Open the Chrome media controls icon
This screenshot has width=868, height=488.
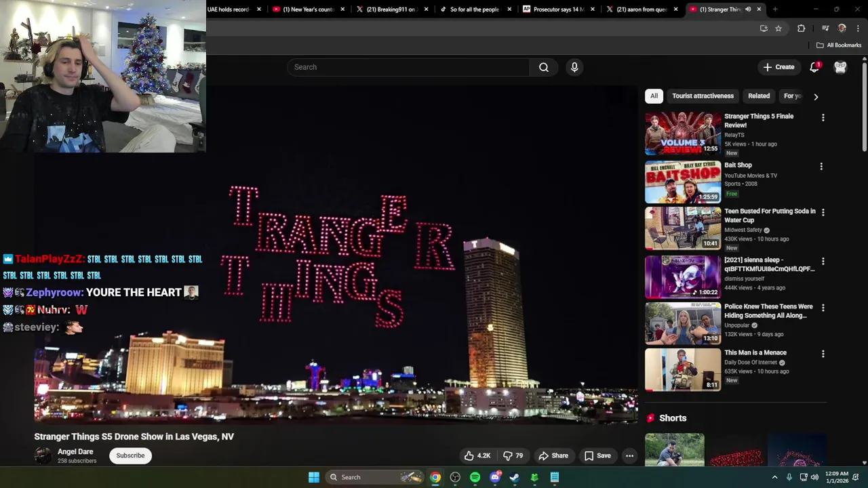point(825,28)
